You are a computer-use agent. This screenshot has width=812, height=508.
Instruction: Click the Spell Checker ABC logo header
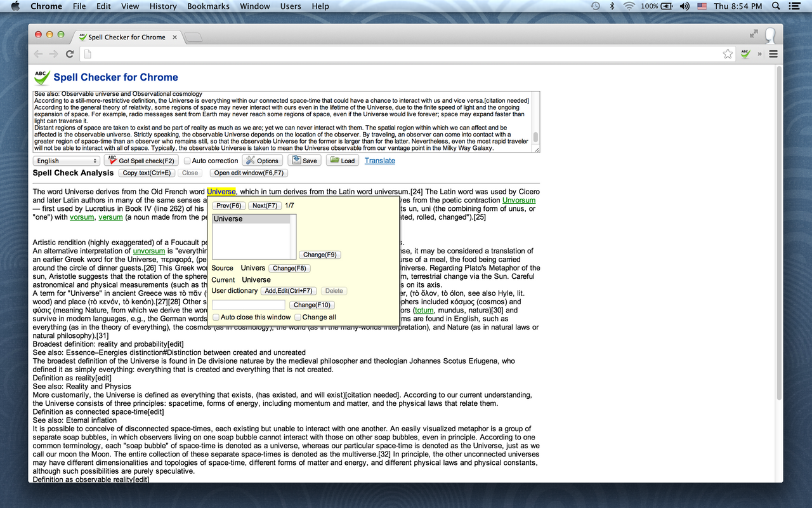click(x=41, y=76)
